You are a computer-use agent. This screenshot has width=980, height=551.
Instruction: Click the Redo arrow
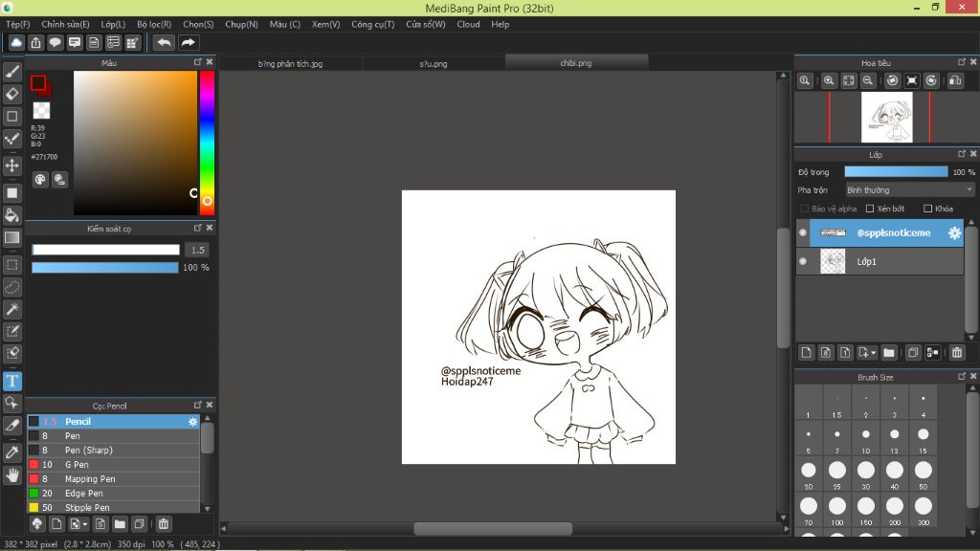coord(188,42)
